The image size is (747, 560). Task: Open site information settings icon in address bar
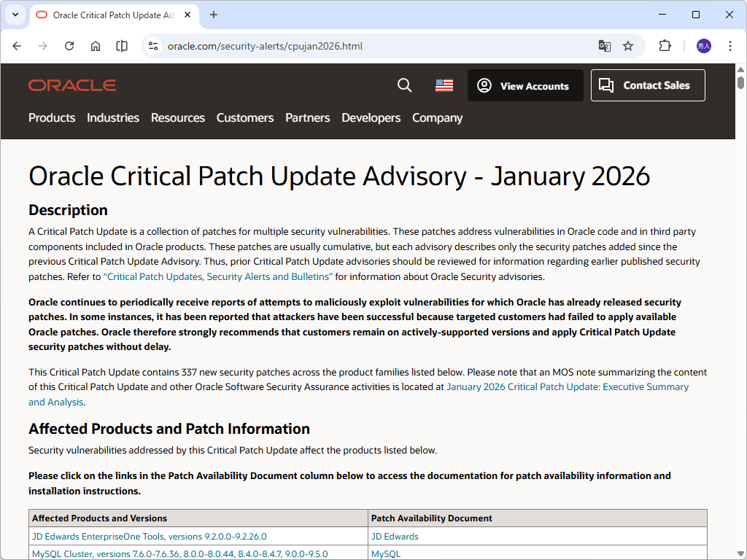point(152,45)
